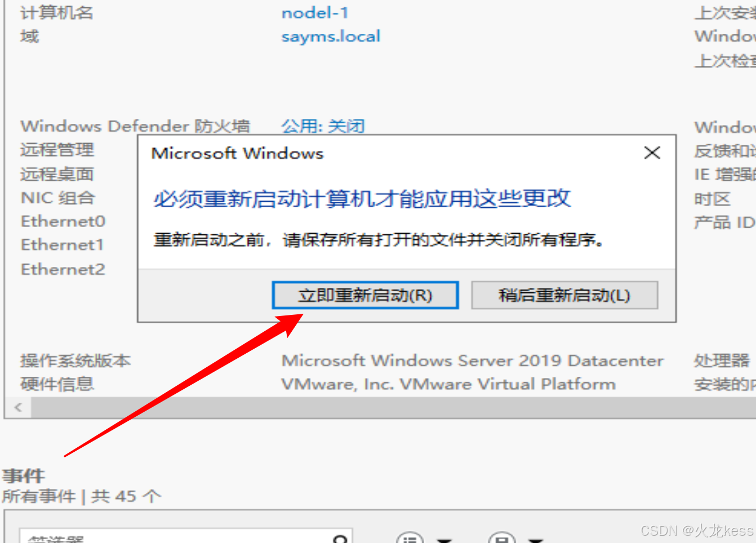Click the save query icon
Image resolution: width=756 pixels, height=543 pixels.
(x=501, y=538)
